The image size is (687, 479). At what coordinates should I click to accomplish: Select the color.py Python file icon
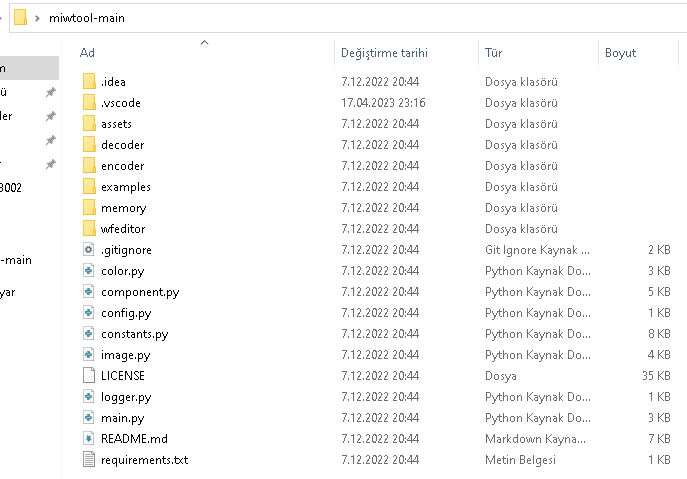click(x=88, y=271)
